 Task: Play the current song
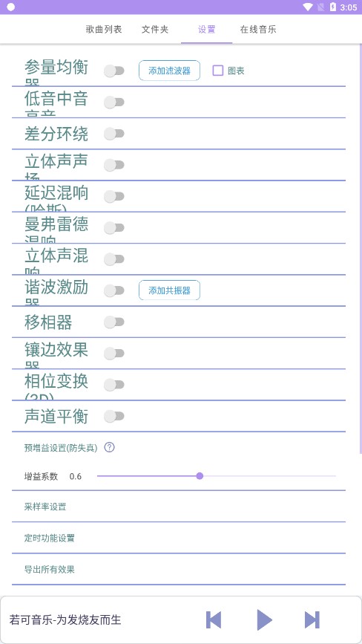[264, 619]
